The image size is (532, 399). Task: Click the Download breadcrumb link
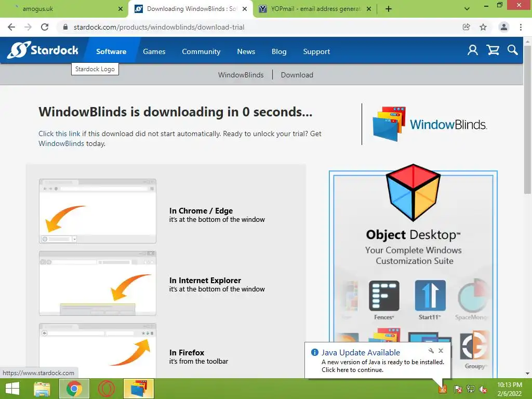297,75
